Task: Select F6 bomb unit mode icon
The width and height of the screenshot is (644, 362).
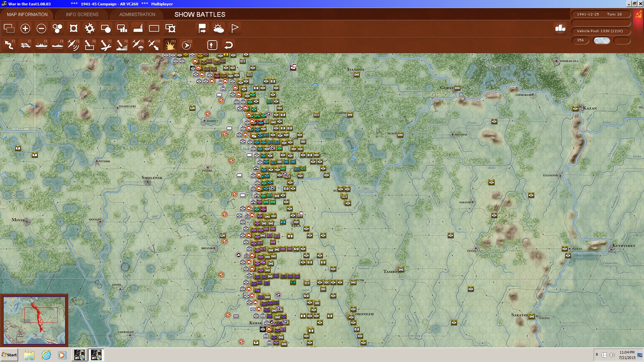Action: pos(89,45)
